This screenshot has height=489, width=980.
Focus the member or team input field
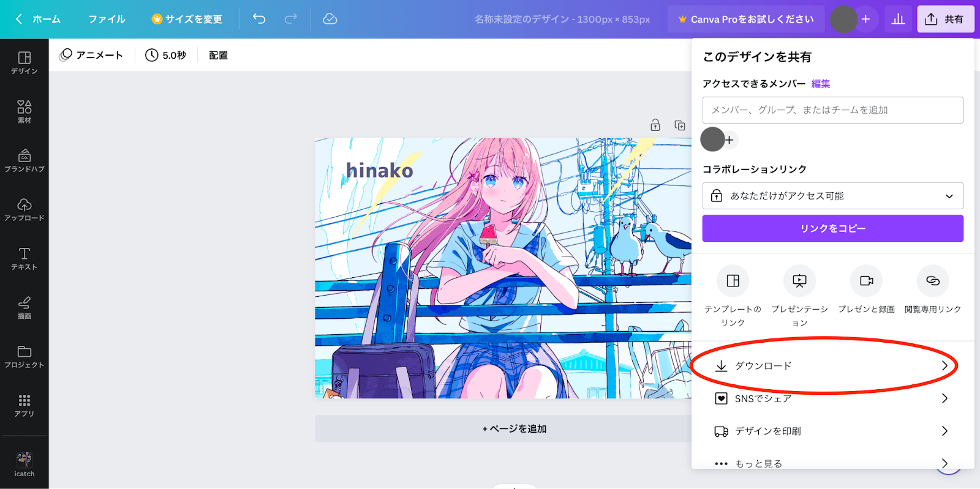coord(832,110)
